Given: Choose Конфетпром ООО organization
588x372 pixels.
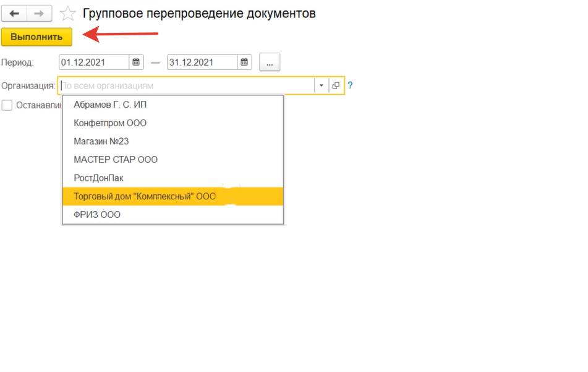Looking at the screenshot, I should (x=110, y=123).
